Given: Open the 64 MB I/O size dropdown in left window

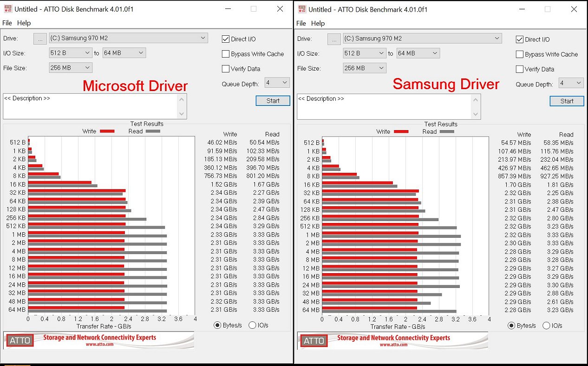Looking at the screenshot, I should (x=124, y=53).
